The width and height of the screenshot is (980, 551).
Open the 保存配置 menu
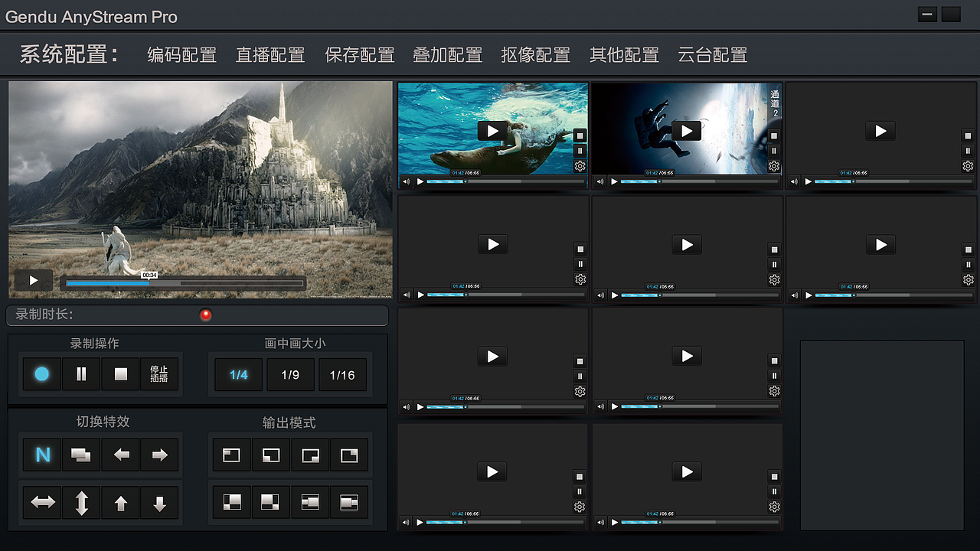coord(360,55)
